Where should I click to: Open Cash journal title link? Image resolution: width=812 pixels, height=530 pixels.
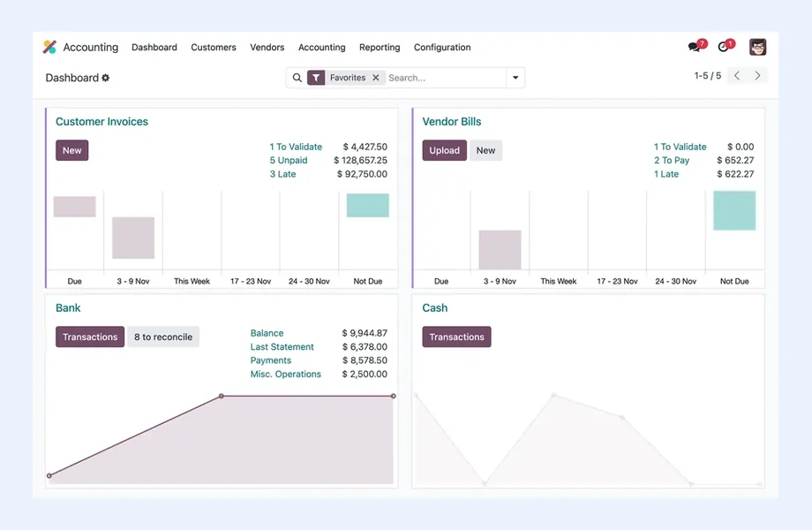[435, 307]
